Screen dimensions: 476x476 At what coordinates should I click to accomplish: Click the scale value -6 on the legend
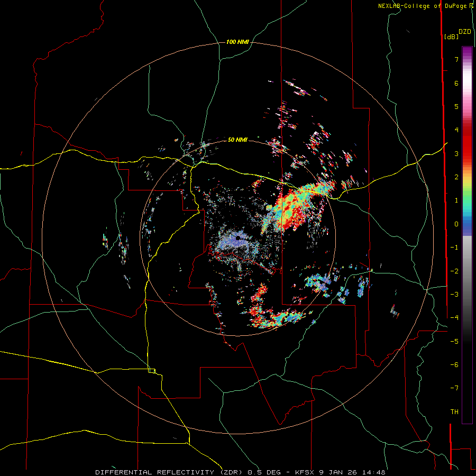454,364
